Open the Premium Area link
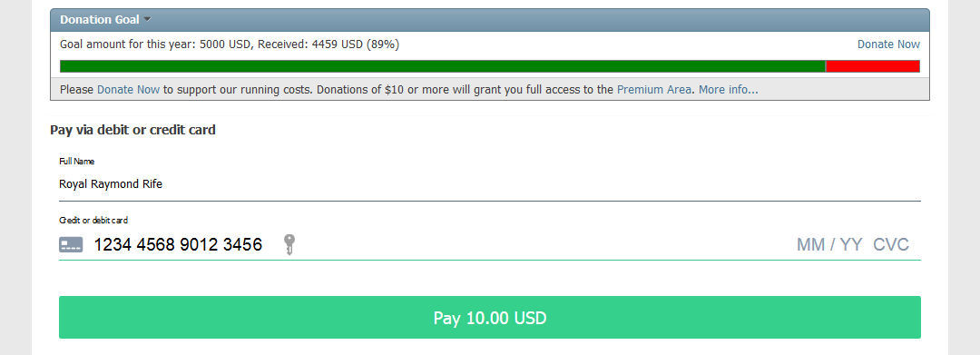The image size is (980, 355). (653, 89)
